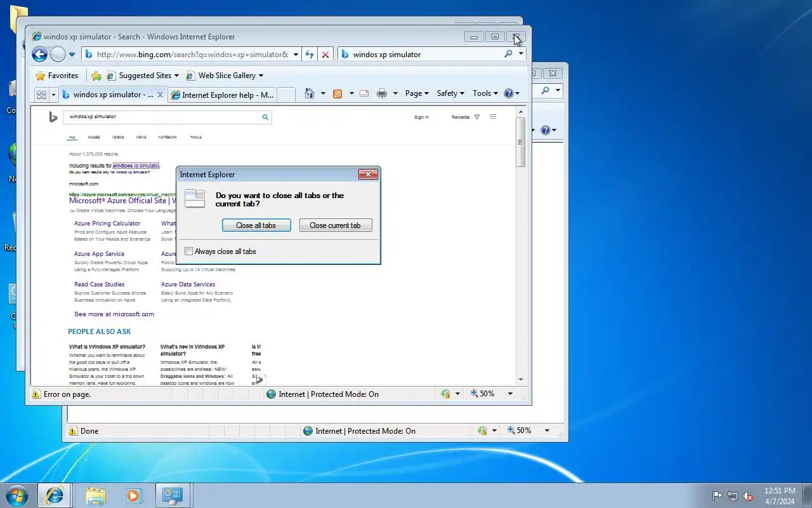Open the back window's 50% zoom dropdown
This screenshot has width=812, height=508.
point(547,431)
